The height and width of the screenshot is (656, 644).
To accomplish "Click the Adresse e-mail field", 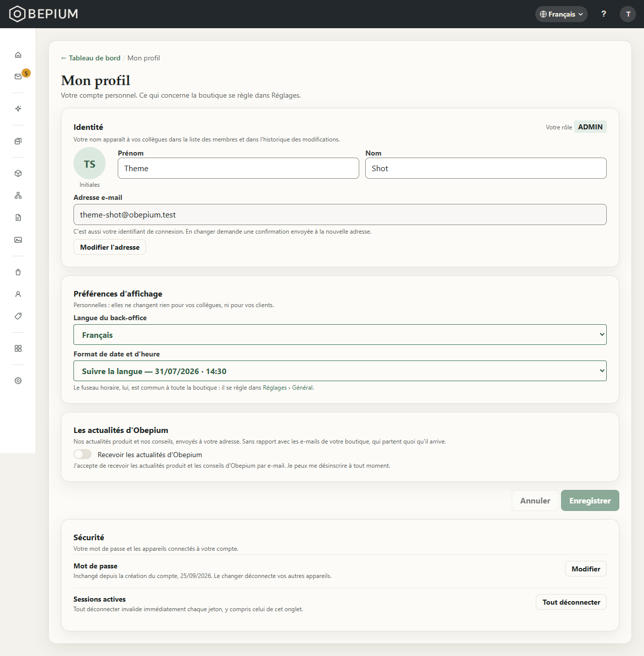I will 340,214.
